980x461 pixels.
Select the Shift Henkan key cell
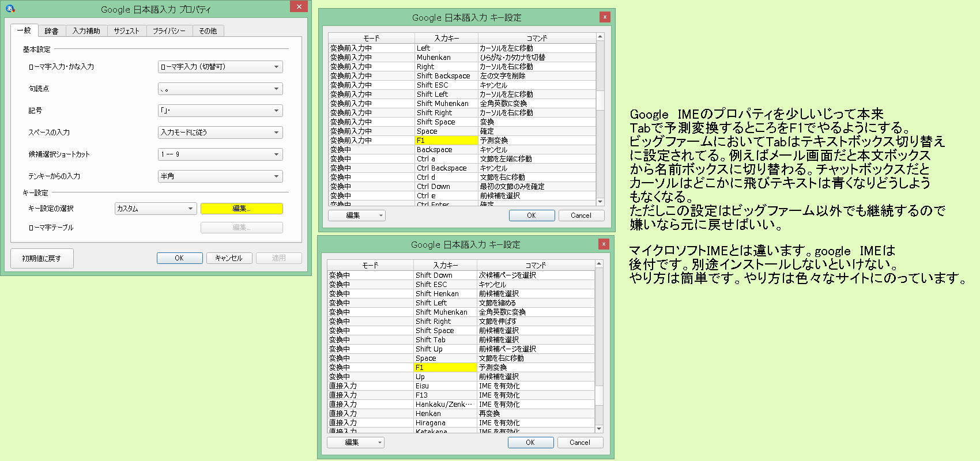(x=446, y=294)
